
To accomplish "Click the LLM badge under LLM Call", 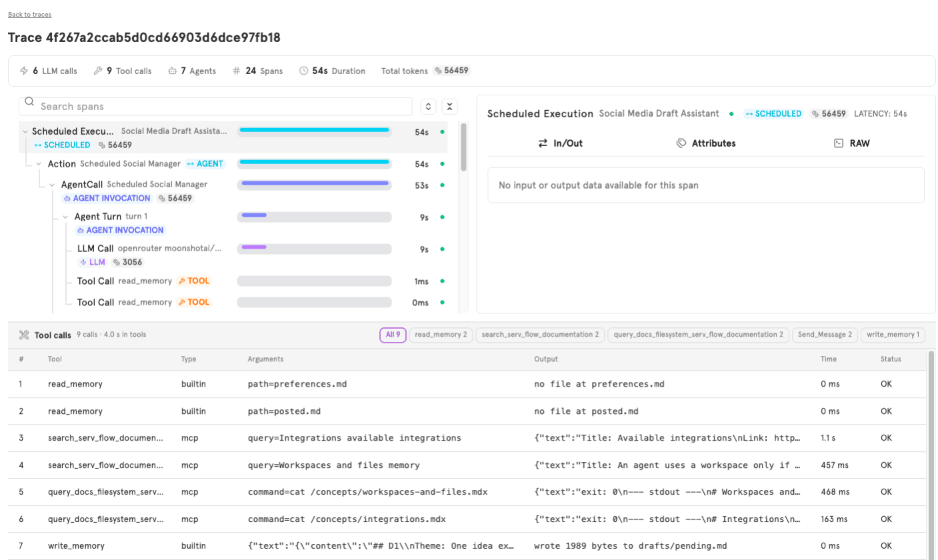I will coord(93,263).
